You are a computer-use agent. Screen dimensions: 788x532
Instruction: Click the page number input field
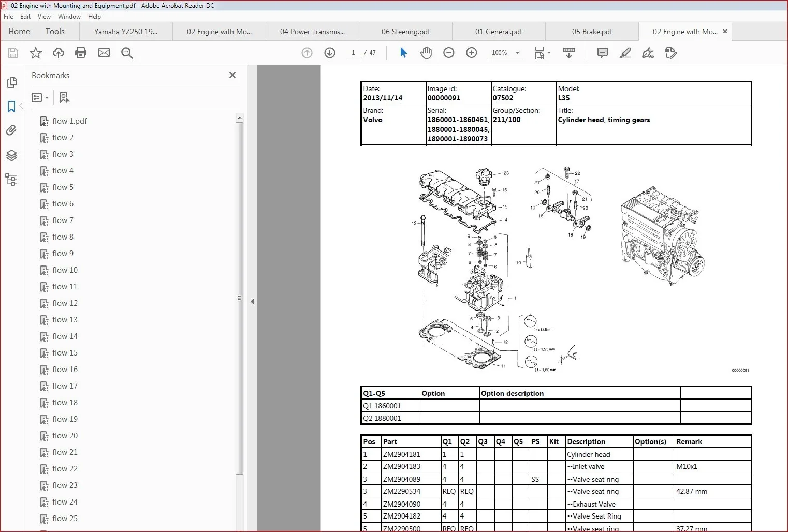[353, 53]
